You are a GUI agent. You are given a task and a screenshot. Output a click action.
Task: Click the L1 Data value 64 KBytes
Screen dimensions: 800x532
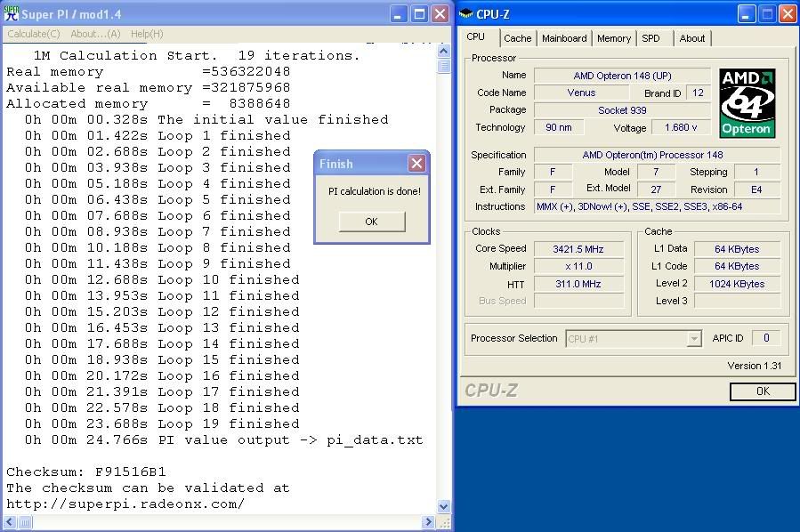point(737,249)
